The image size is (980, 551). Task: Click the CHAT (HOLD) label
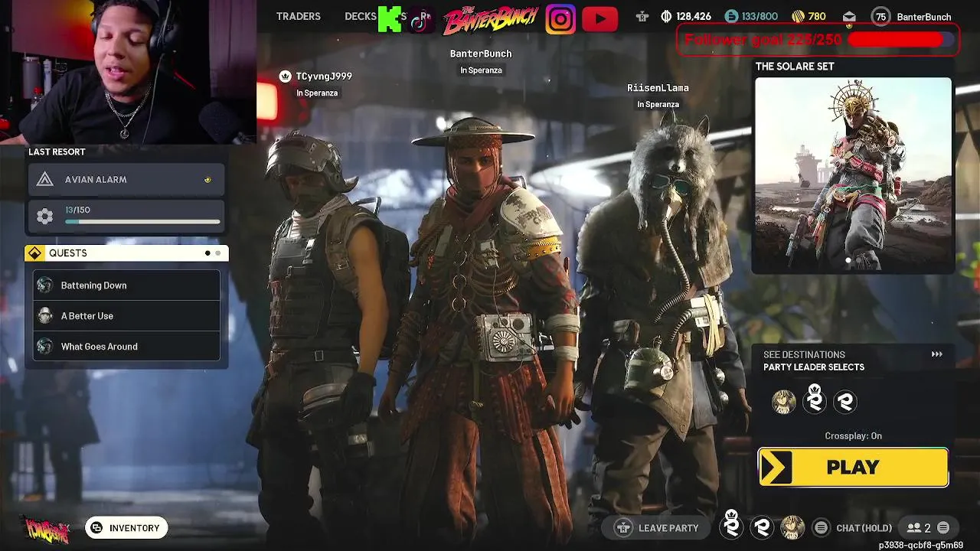tap(864, 528)
